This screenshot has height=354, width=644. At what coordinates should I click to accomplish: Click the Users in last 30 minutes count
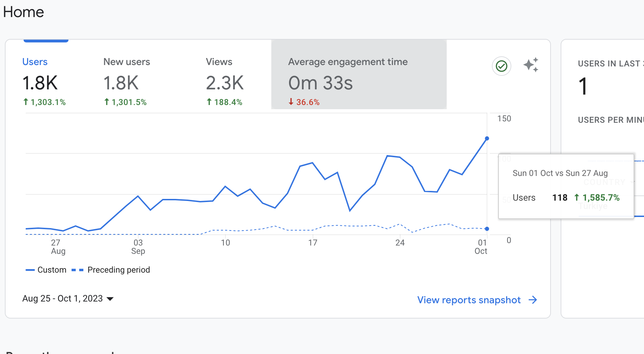pyautogui.click(x=583, y=86)
